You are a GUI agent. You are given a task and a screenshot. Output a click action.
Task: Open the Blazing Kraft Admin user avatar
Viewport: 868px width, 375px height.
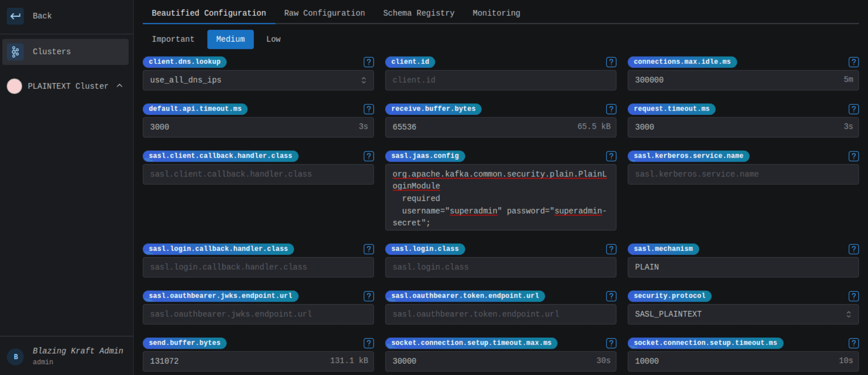coord(15,356)
